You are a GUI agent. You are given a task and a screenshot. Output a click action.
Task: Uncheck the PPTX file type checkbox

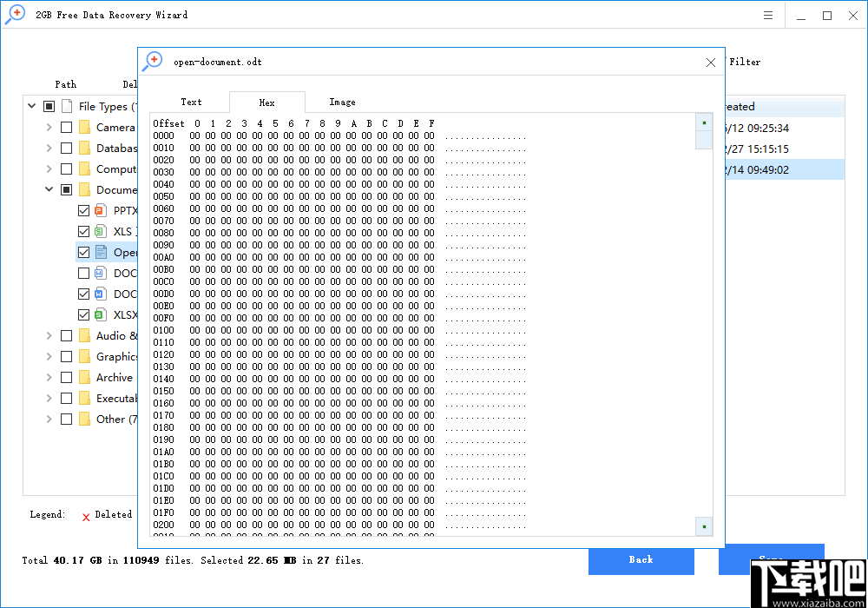[83, 210]
